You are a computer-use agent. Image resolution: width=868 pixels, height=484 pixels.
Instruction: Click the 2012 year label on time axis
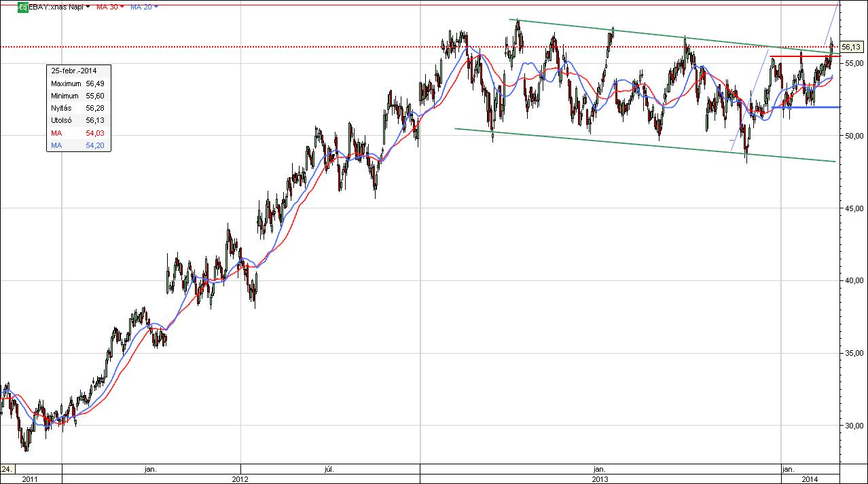(x=239, y=479)
